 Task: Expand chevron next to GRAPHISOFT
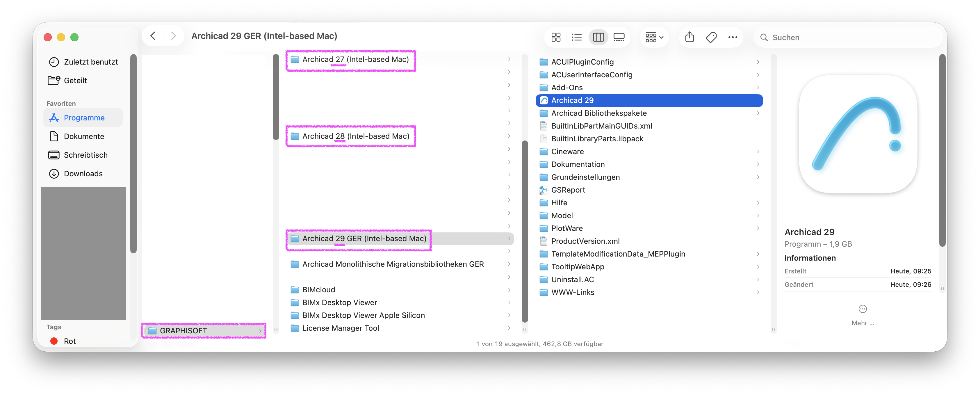[x=260, y=331]
